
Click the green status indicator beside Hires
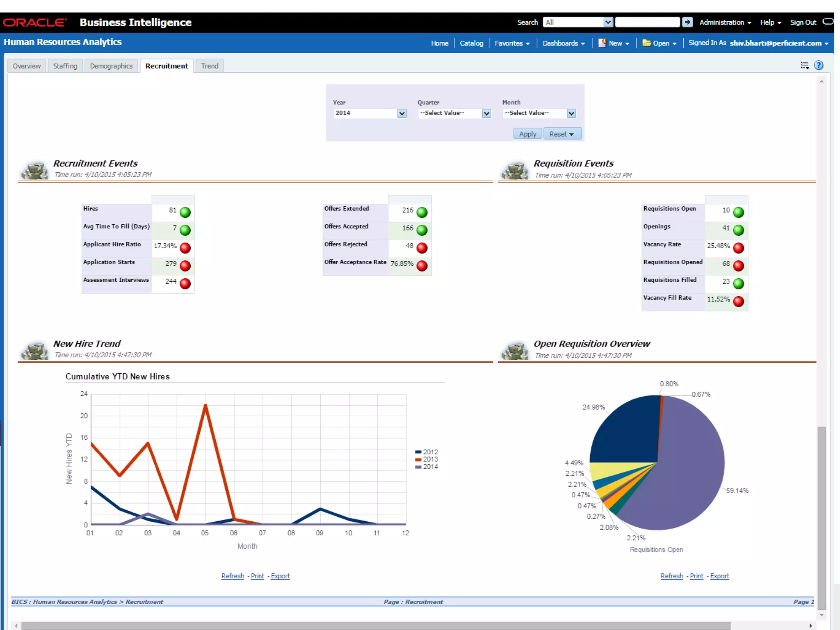click(185, 212)
